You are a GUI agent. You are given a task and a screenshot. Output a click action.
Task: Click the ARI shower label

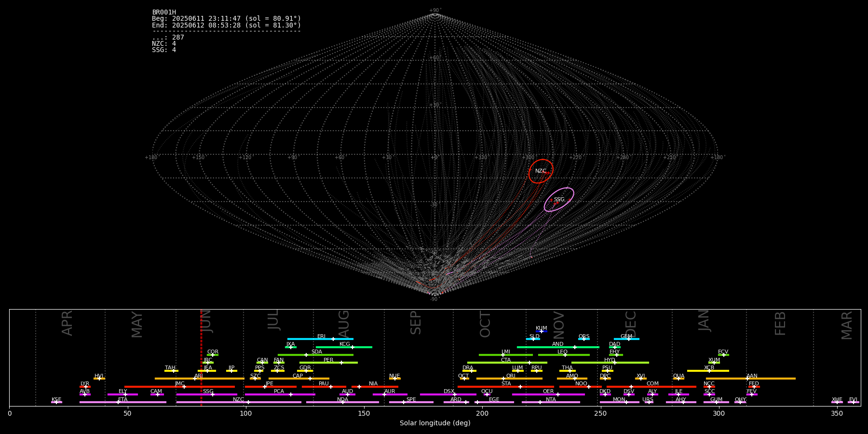click(x=198, y=376)
